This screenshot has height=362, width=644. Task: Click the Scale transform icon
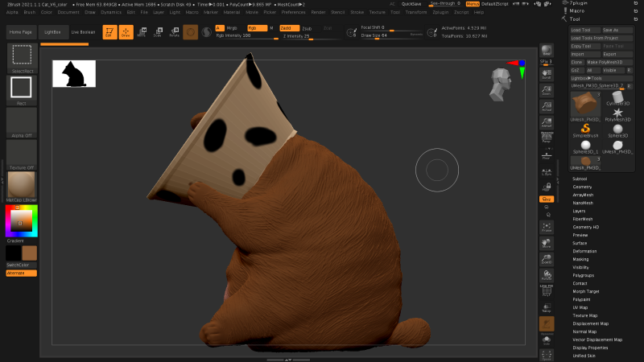tap(158, 31)
